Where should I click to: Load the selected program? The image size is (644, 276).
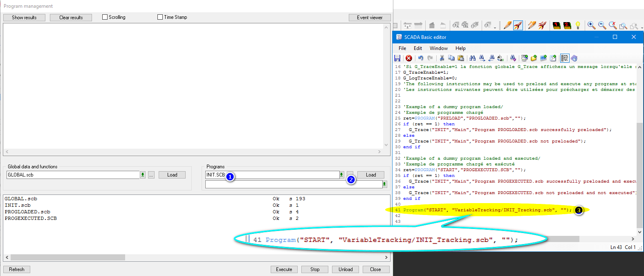(371, 175)
